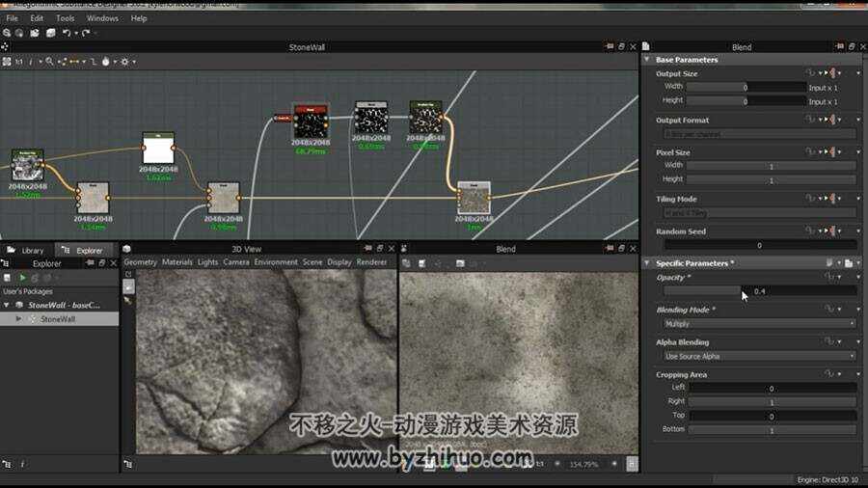Open the 3D View Camera menu
The height and width of the screenshot is (488, 868).
(x=236, y=262)
